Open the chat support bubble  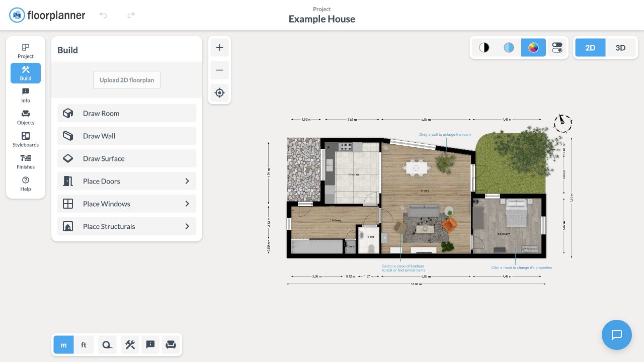pos(617,335)
